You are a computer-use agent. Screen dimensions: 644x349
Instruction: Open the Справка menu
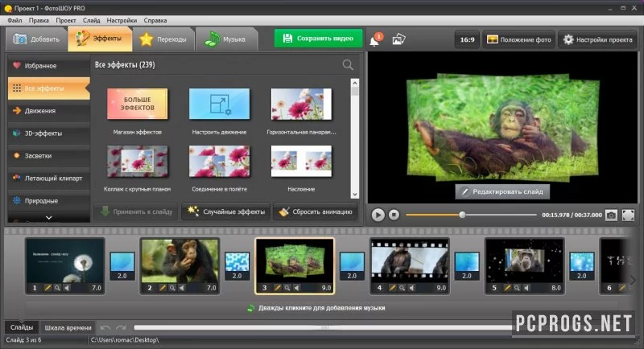point(155,20)
